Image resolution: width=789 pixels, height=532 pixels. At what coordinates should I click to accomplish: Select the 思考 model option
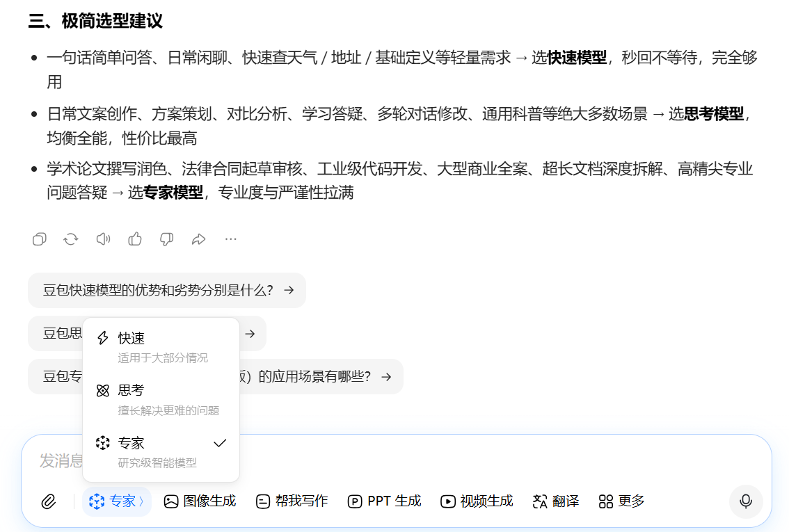(x=161, y=400)
